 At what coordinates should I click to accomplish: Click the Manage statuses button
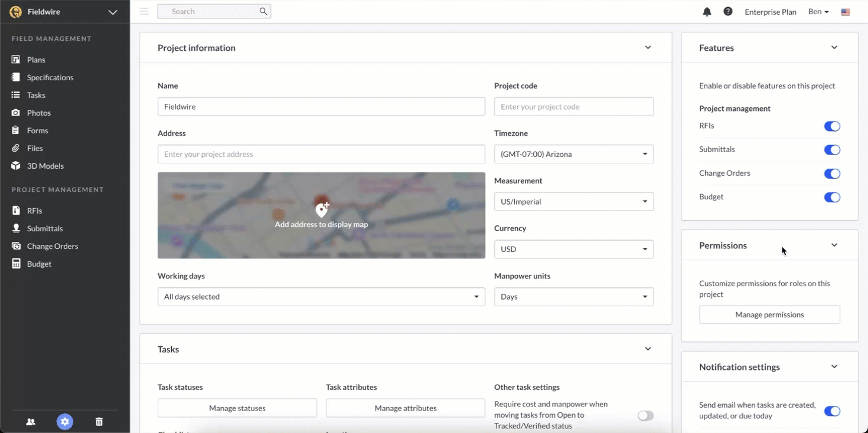point(237,408)
